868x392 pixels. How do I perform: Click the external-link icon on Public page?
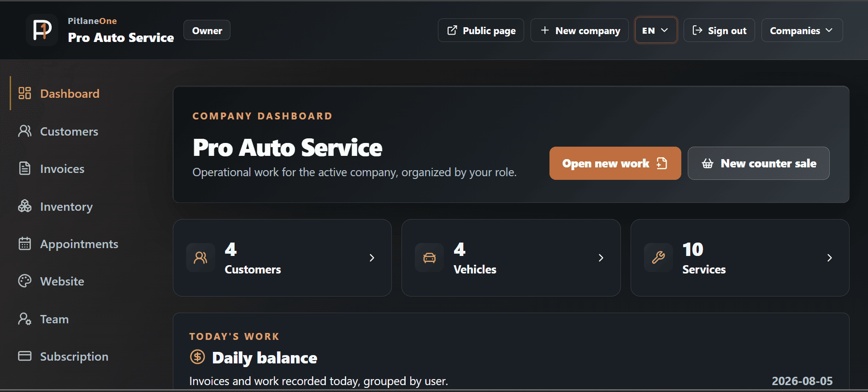point(452,30)
